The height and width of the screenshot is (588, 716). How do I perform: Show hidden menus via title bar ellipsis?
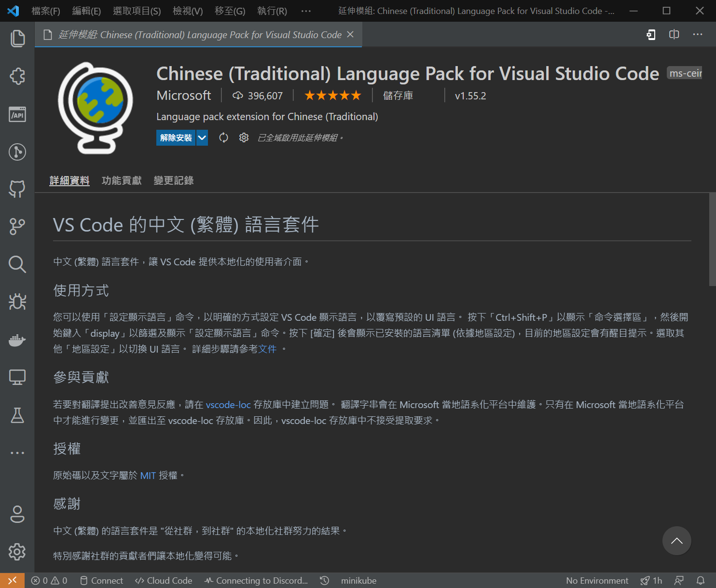(306, 11)
